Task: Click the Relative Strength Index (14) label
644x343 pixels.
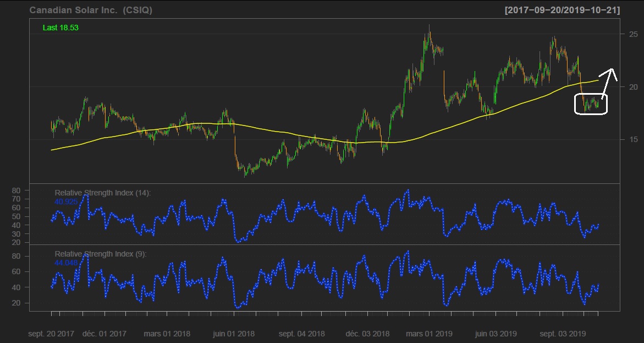Action: click(103, 193)
